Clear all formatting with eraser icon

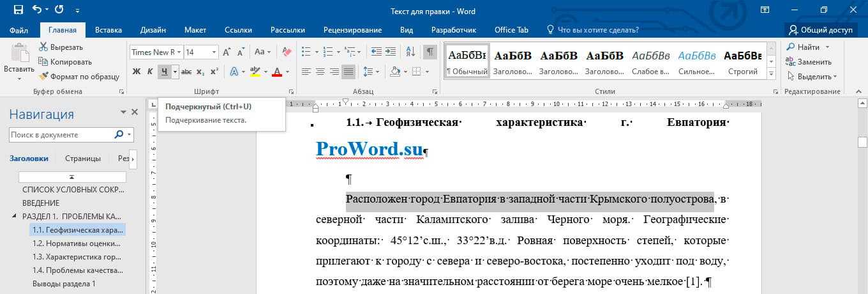[x=287, y=52]
